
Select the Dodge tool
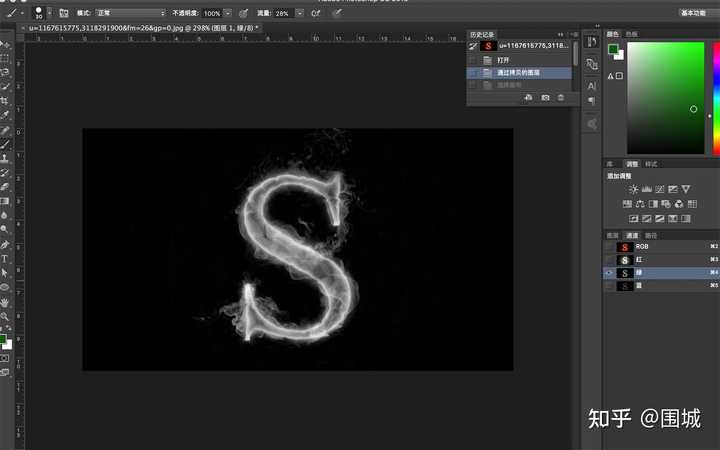pyautogui.click(x=5, y=229)
